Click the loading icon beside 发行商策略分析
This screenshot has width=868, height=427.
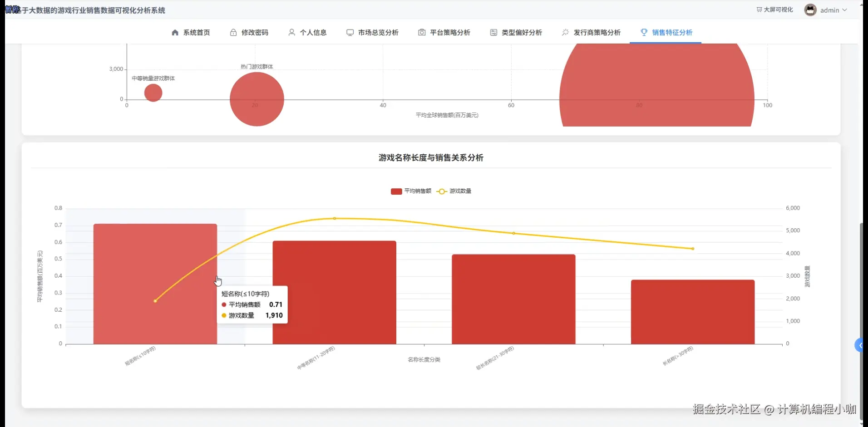click(565, 32)
